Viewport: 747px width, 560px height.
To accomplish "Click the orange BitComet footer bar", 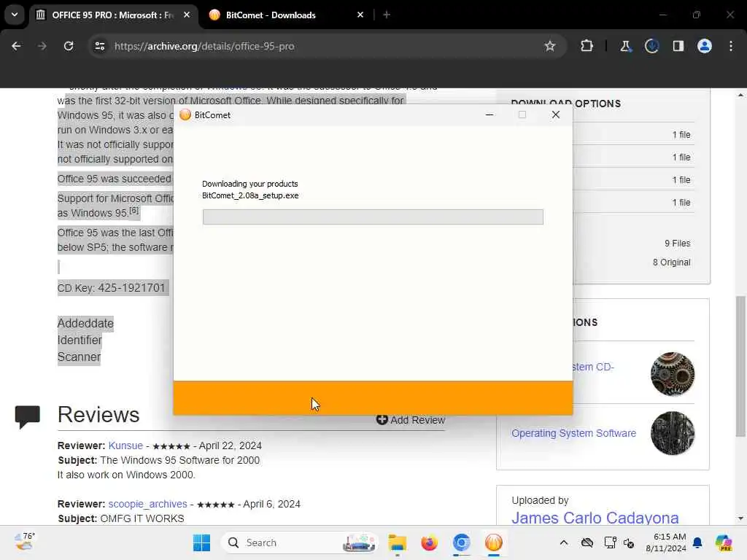I will click(373, 397).
